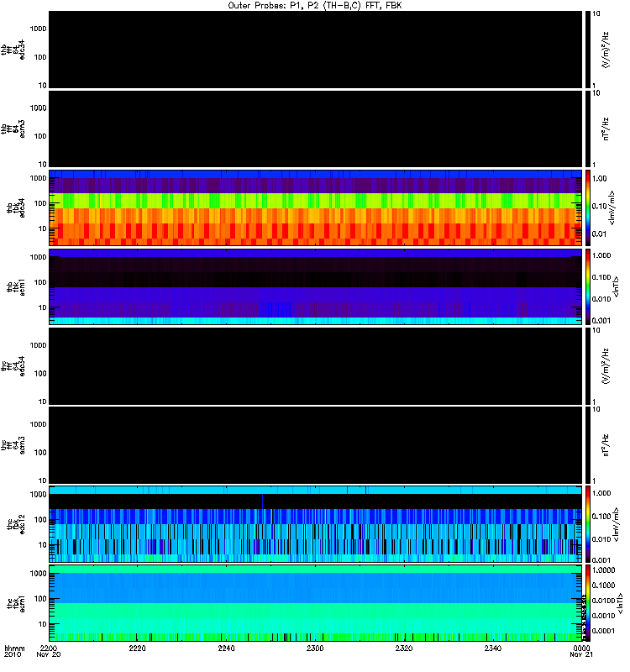The height and width of the screenshot is (672, 630).
Task: Click the "hhmm" axis legend label
Action: 14,648
